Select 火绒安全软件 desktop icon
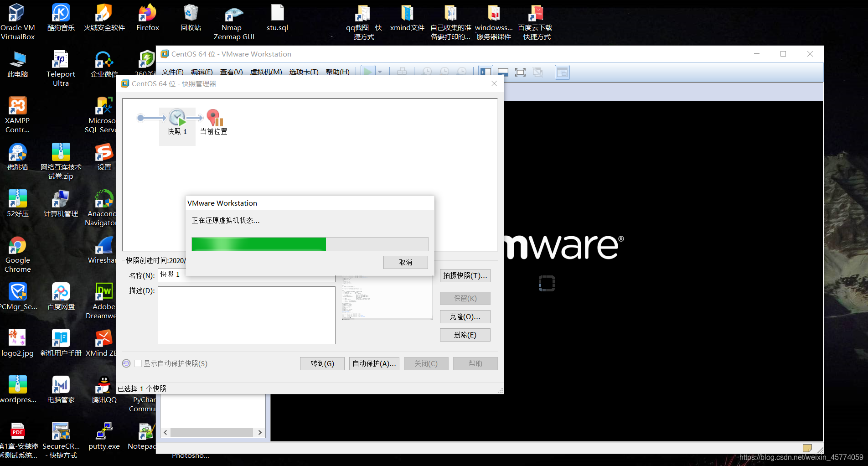The image size is (868, 466). 104,18
